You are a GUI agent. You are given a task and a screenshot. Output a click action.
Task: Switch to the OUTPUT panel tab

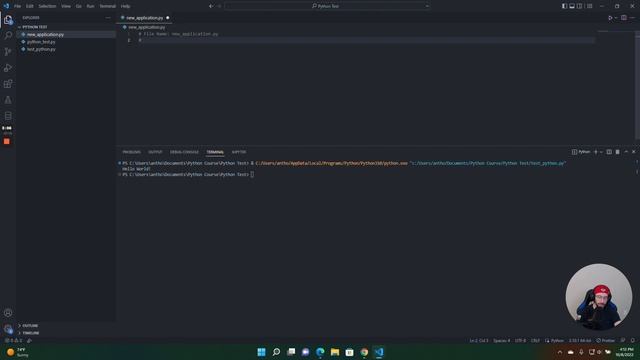(x=155, y=152)
